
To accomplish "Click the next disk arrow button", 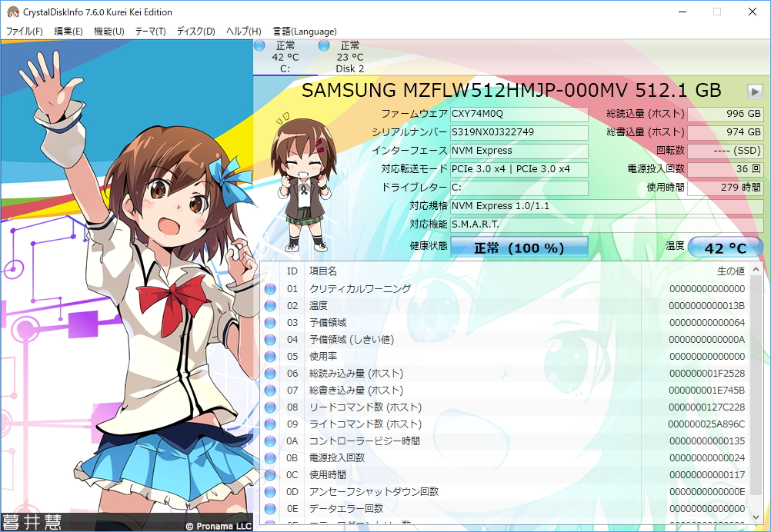I will click(x=754, y=91).
